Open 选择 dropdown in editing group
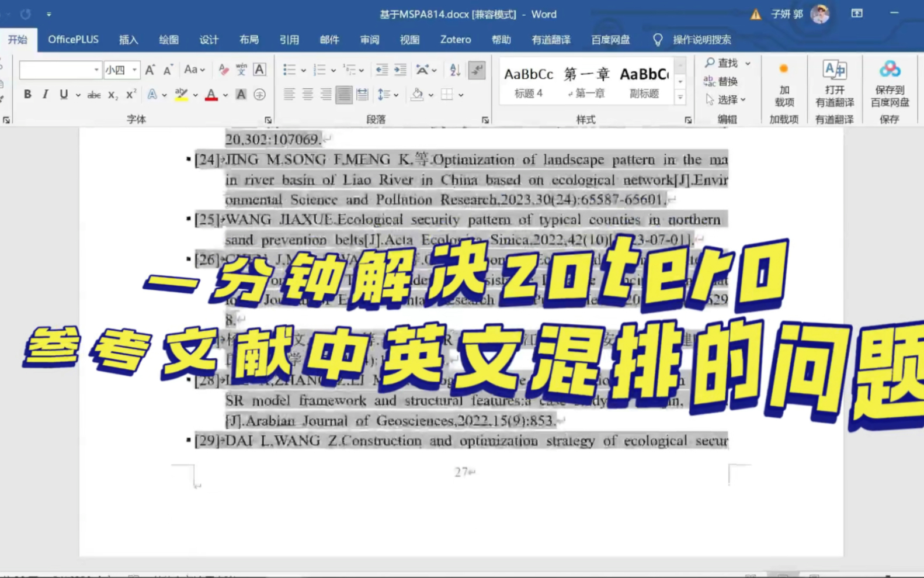Screen dimensions: 924x578 [726, 100]
